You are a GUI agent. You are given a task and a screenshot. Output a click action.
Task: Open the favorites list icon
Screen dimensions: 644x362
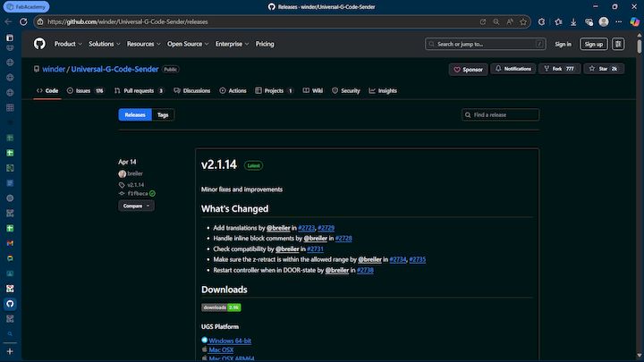[x=558, y=21]
